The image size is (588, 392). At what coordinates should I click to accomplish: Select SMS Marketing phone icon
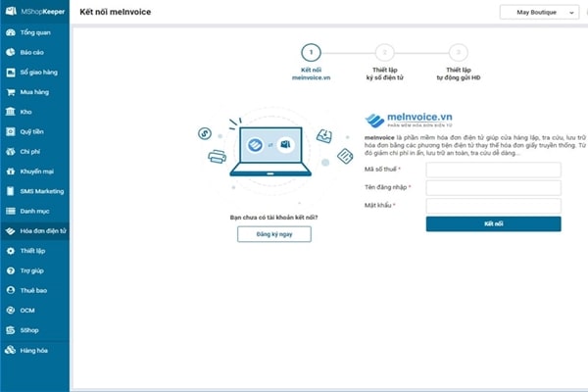(11, 191)
